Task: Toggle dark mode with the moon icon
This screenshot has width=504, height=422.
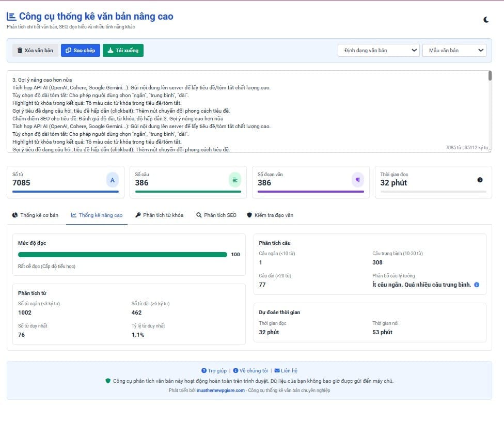Action: [x=486, y=20]
